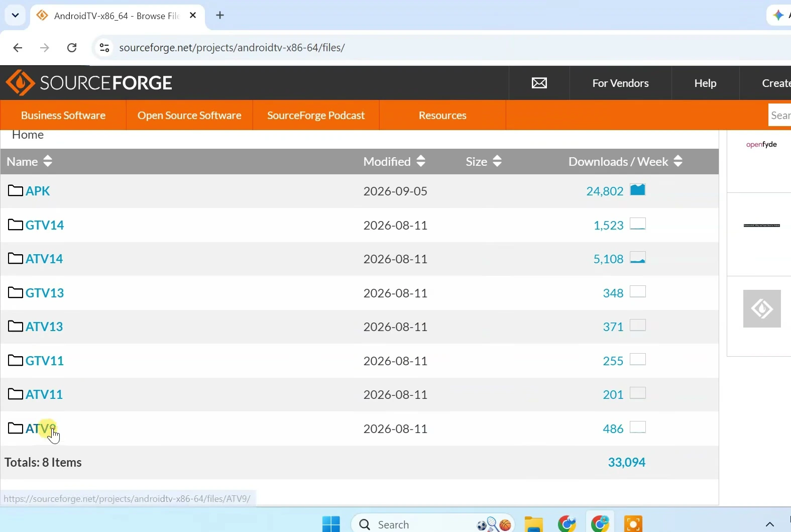Viewport: 791px width, 532px height.
Task: Click the browser back arrow
Action: (18, 48)
